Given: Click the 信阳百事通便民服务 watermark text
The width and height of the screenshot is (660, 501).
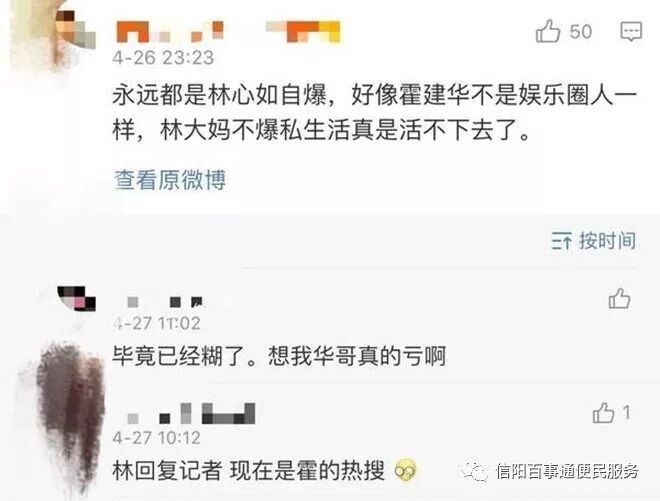Looking at the screenshot, I should pos(567,471).
